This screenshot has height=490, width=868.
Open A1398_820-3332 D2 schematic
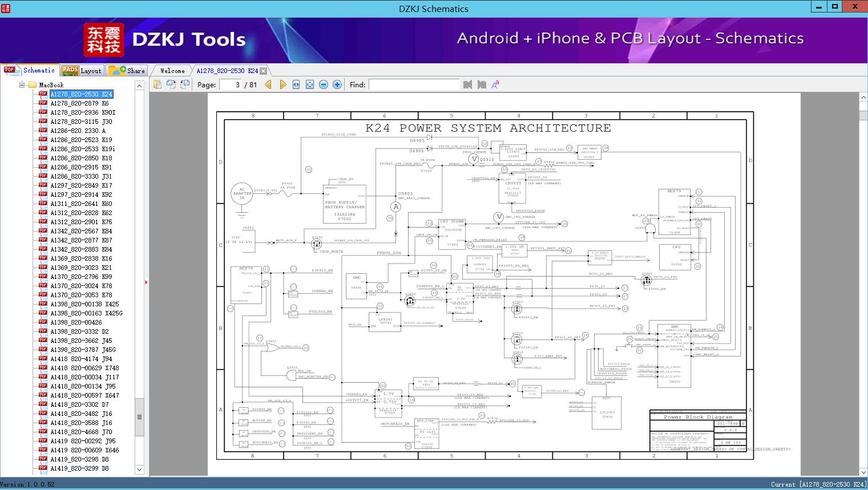(79, 331)
